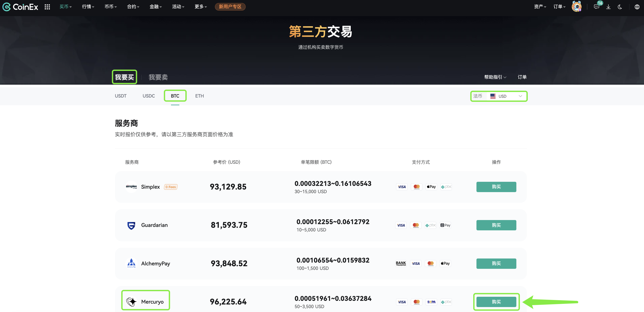Switch to the 我要卖 tab
The height and width of the screenshot is (312, 644).
click(x=157, y=77)
